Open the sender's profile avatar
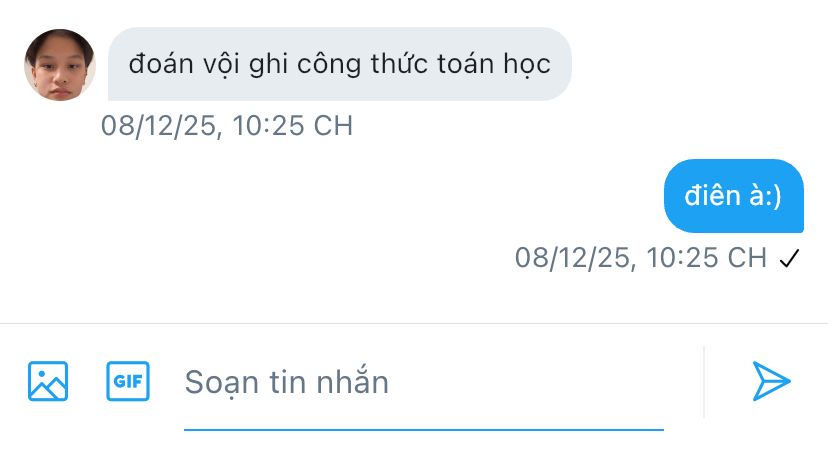 pos(60,64)
